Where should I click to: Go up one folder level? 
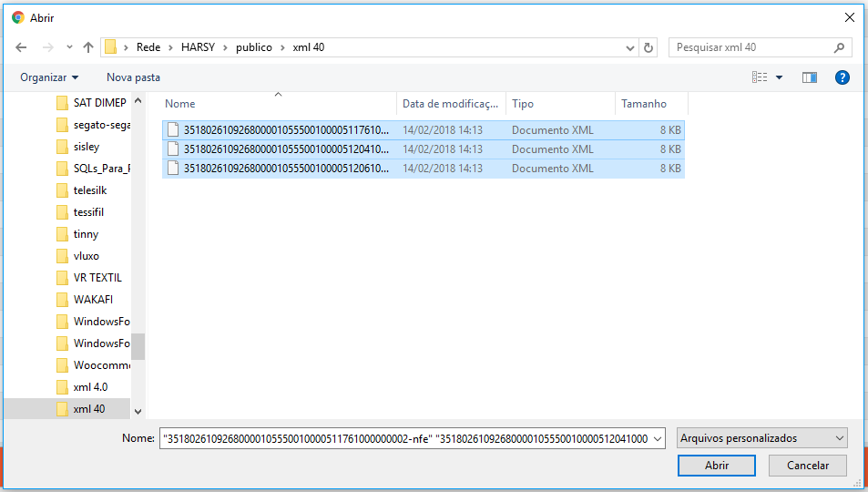(x=88, y=47)
